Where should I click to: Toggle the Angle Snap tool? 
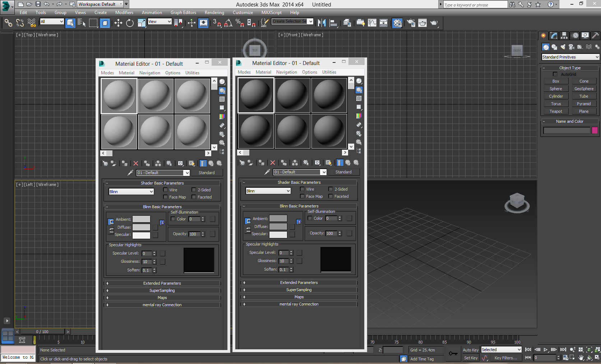[228, 23]
